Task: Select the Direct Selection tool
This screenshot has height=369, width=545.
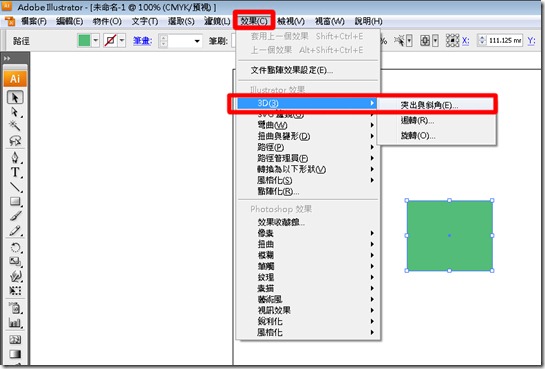Action: point(15,112)
